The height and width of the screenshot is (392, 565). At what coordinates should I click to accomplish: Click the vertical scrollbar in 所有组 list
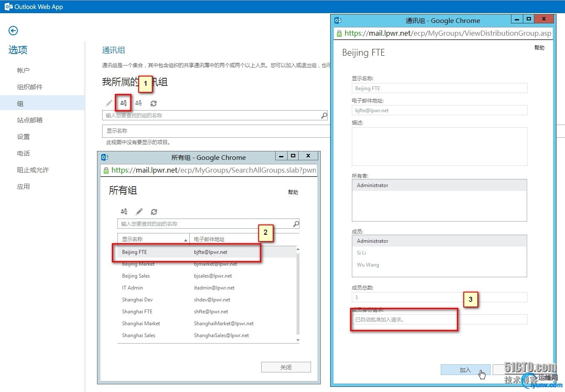[x=298, y=293]
